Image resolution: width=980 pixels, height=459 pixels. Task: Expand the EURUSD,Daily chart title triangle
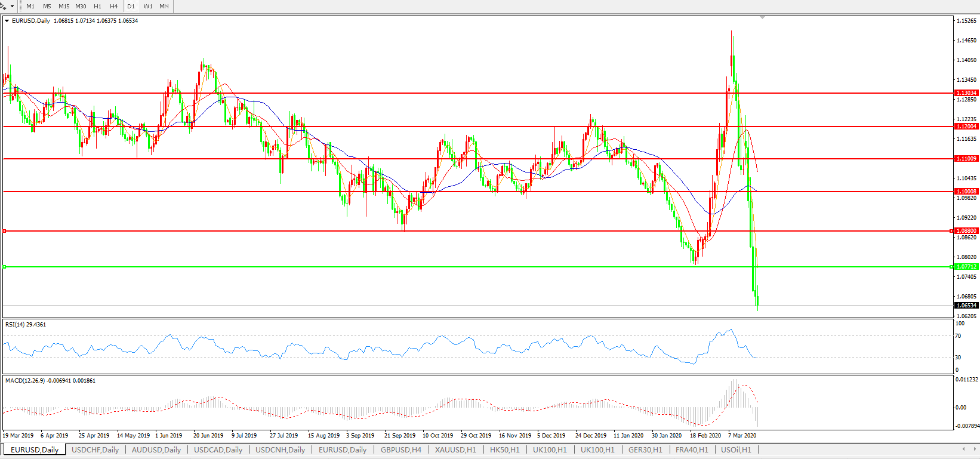click(x=7, y=21)
